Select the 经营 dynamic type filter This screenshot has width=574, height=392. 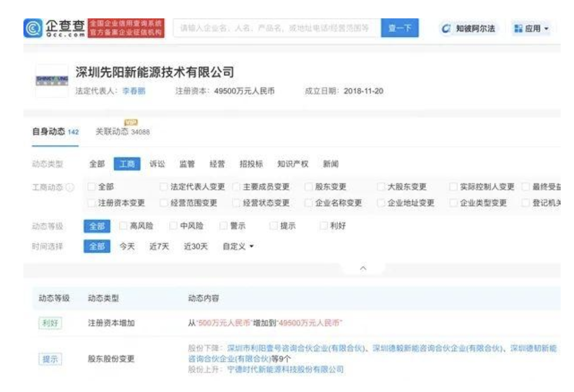click(217, 164)
